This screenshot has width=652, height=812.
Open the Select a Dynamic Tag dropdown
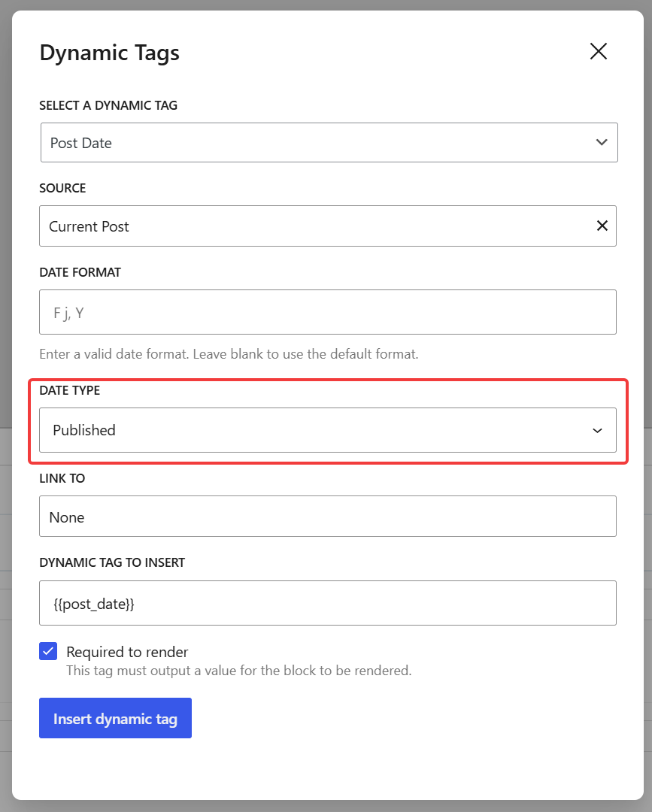[x=329, y=142]
